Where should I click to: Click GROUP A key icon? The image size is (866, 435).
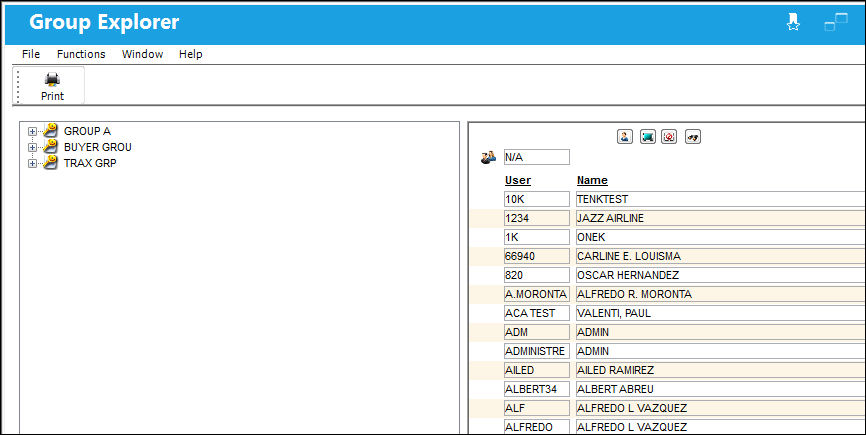[50, 131]
